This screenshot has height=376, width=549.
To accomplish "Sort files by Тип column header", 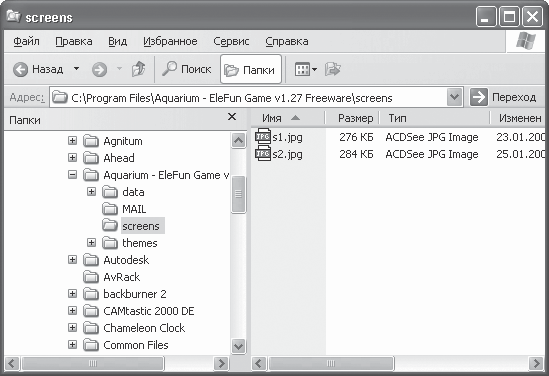I will 434,118.
